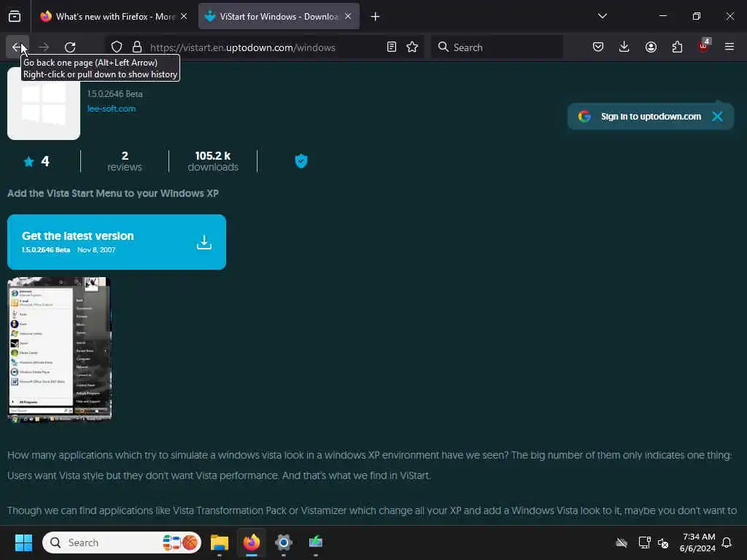Screen dimensions: 747x560
Task: Open the ViStart Start Menu screenshot
Action: (60, 349)
